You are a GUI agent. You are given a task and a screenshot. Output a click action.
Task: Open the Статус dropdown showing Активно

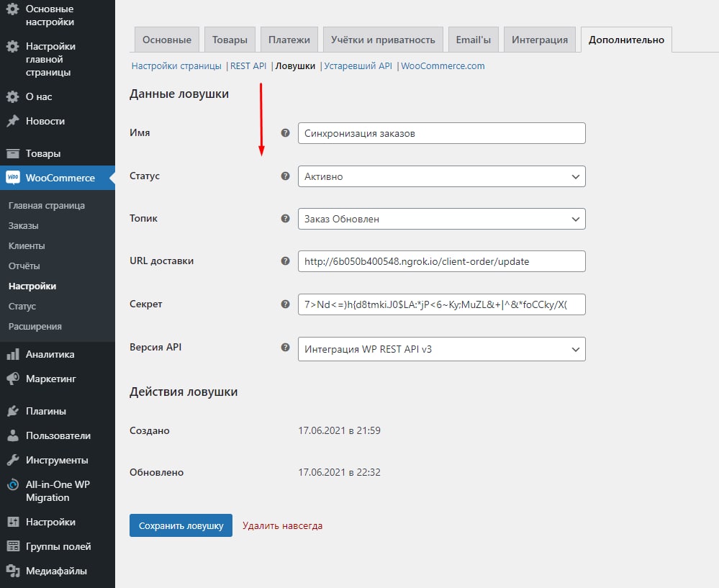click(441, 176)
